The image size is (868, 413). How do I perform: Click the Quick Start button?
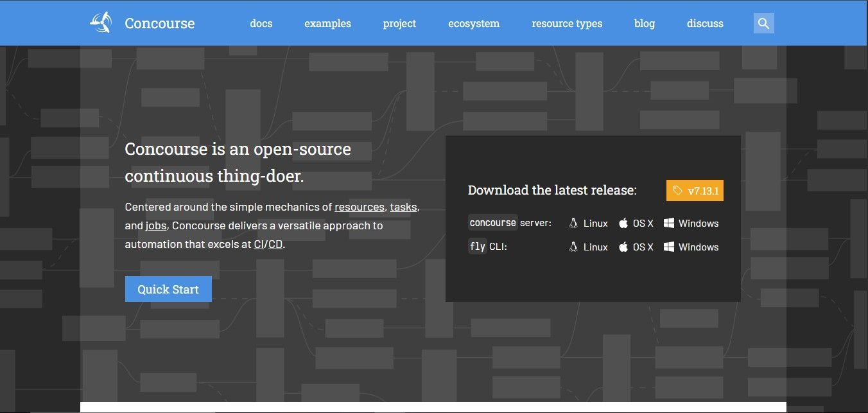[168, 289]
